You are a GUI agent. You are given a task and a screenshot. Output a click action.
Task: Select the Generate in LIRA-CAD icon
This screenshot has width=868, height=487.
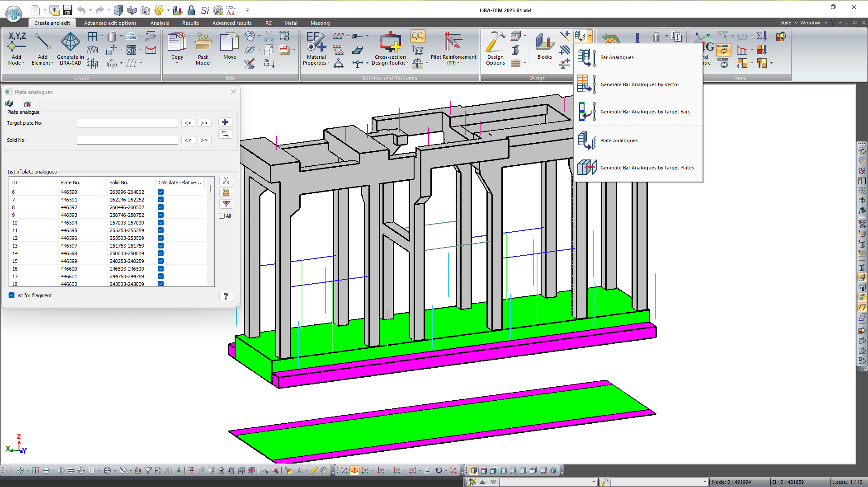coord(71,43)
